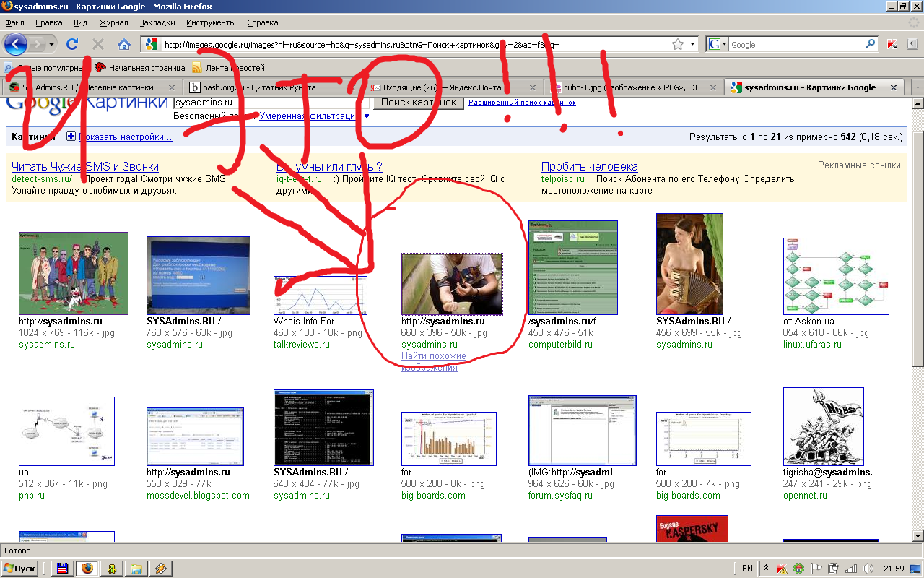
Task: Close the bash.org.ru tab
Action: 351,87
